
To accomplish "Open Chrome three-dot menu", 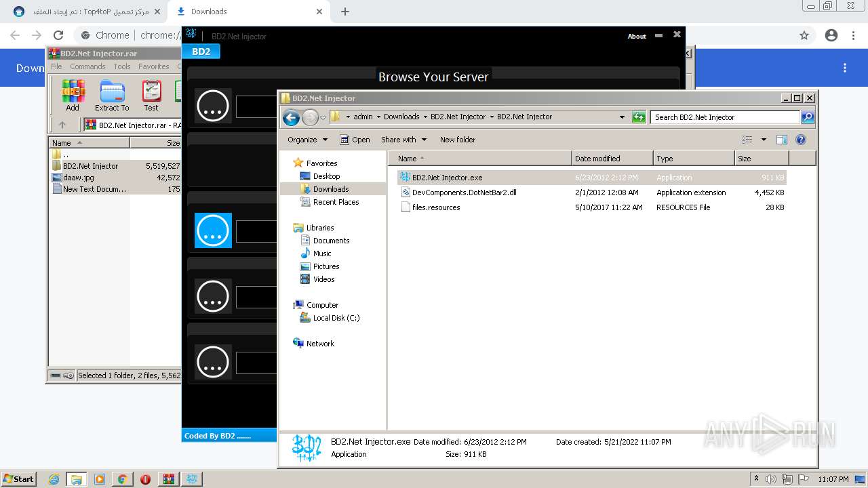I will click(x=854, y=35).
